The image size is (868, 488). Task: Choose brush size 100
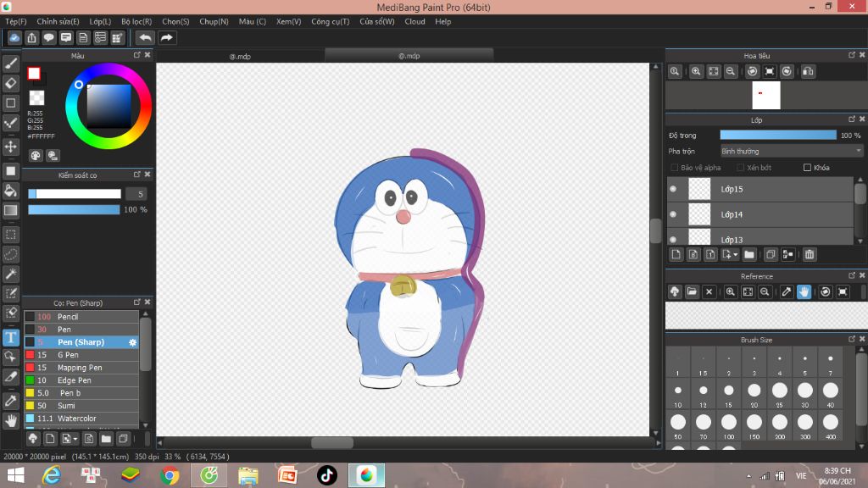pos(728,425)
